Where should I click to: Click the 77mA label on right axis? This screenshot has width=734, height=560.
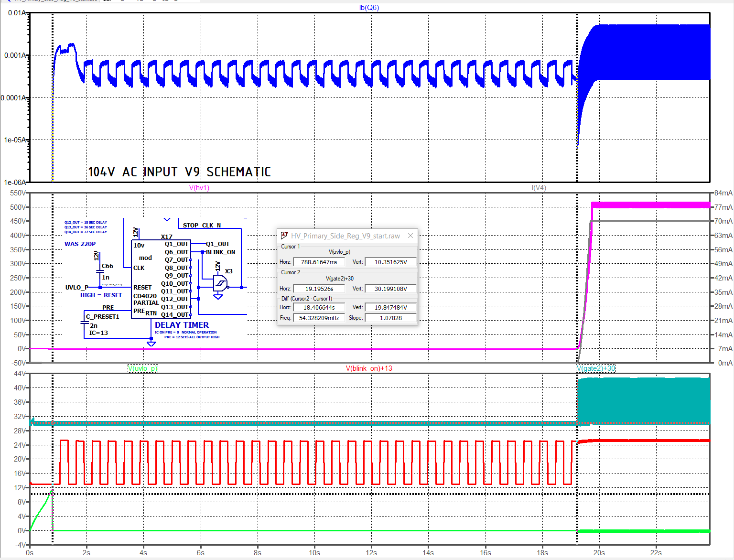point(723,207)
